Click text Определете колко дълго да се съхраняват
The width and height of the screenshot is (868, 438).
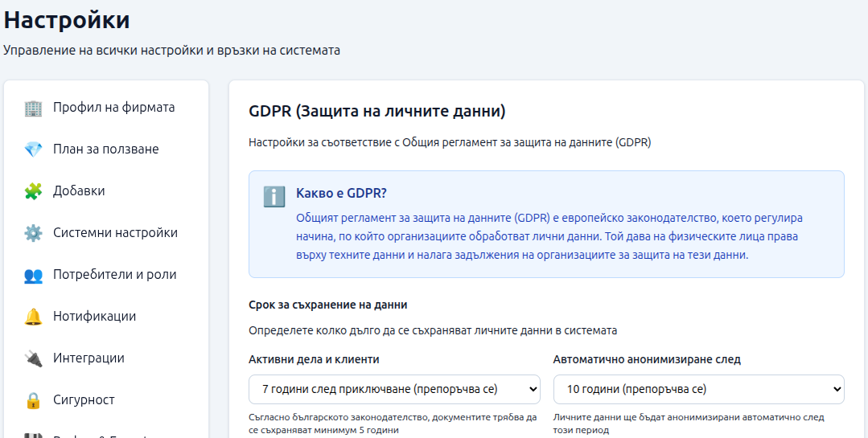pos(433,331)
